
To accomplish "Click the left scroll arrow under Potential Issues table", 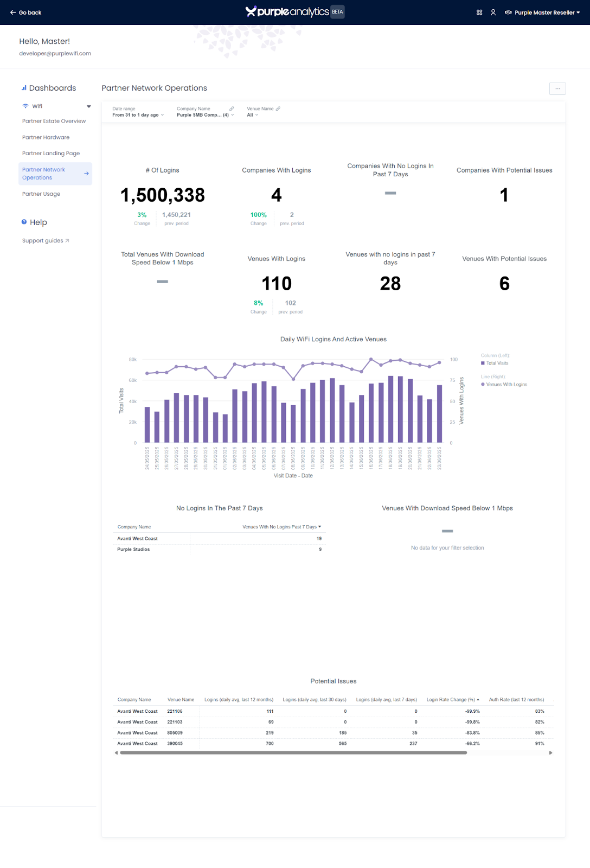I will tap(116, 753).
